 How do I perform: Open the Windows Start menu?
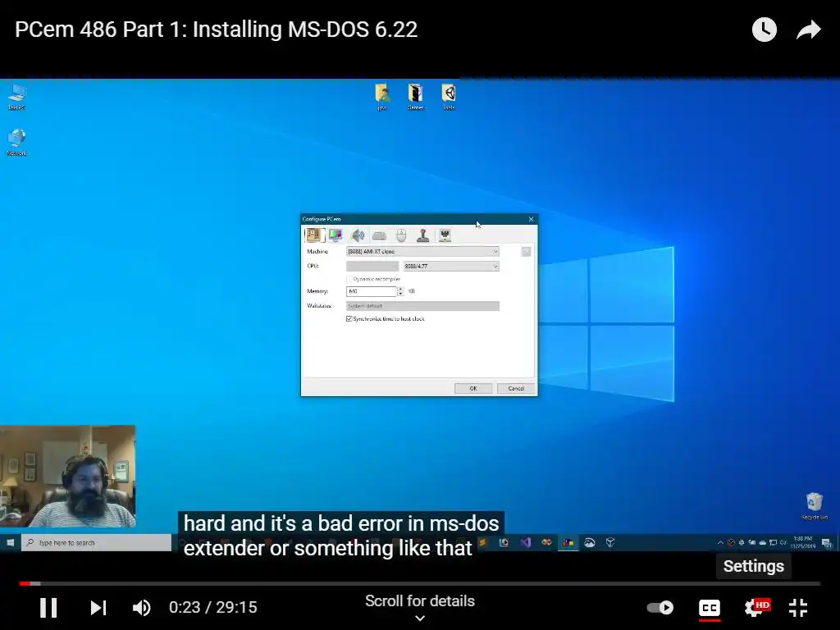[10, 543]
